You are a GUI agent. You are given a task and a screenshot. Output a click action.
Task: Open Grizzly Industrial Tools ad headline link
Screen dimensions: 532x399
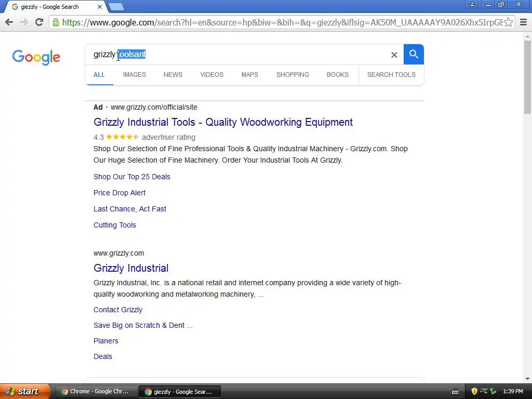click(223, 122)
